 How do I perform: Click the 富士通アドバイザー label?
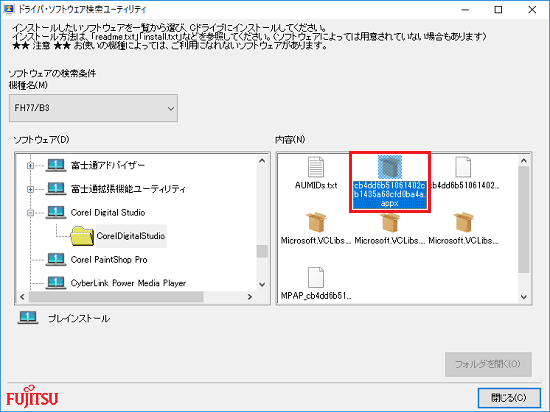click(108, 165)
